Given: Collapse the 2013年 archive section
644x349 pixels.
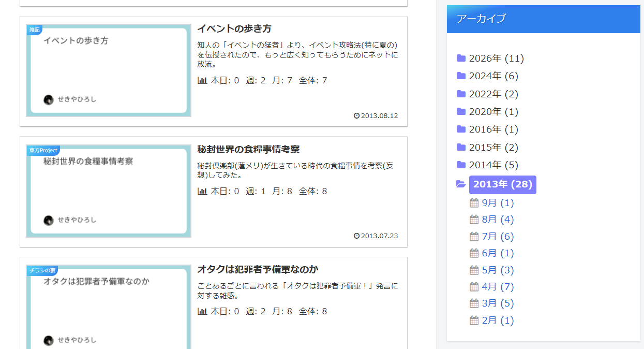Looking at the screenshot, I should click(x=502, y=184).
